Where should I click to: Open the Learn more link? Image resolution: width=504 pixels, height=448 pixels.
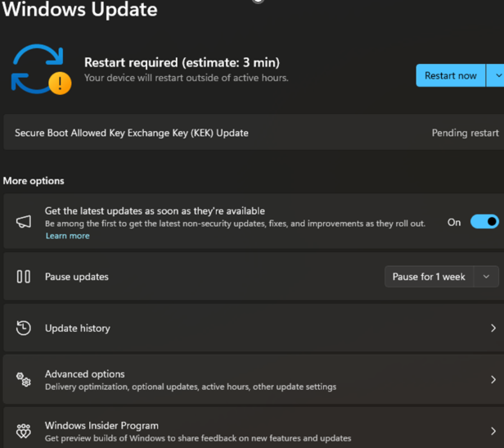click(67, 236)
